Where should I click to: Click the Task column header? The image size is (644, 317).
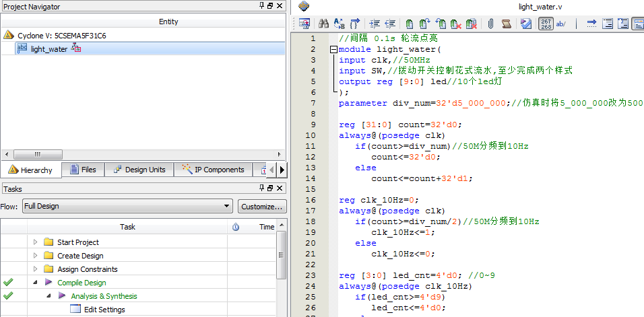pos(127,227)
